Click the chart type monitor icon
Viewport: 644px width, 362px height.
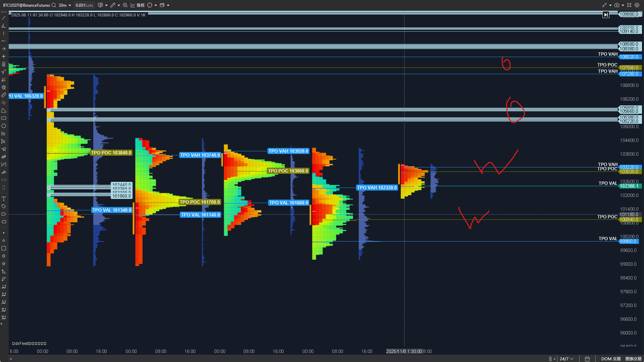pos(100,5)
